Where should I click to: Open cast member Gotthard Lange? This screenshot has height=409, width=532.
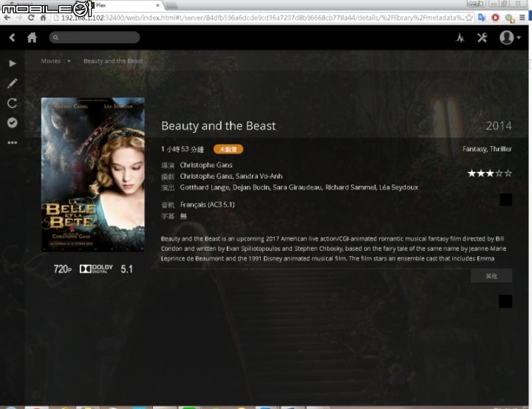click(x=205, y=188)
